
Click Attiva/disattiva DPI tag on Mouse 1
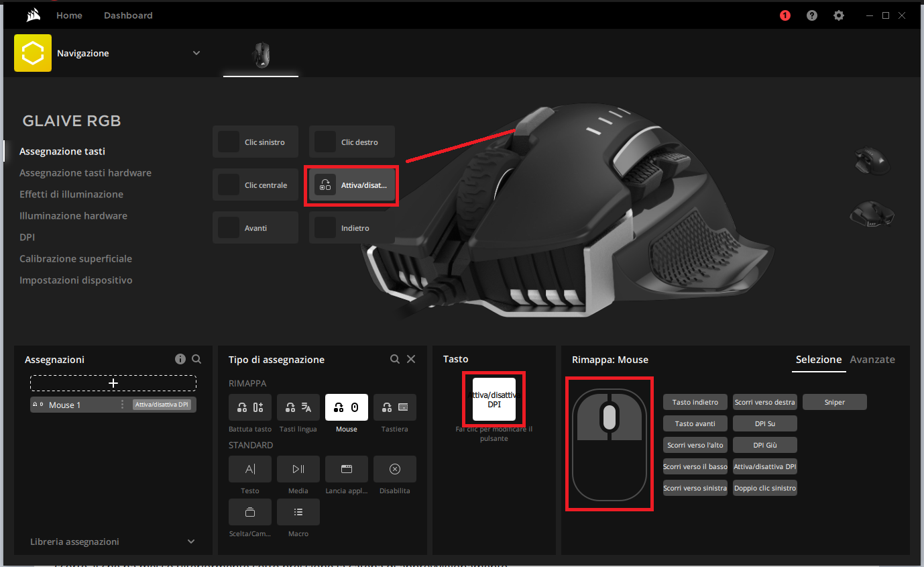pyautogui.click(x=162, y=405)
